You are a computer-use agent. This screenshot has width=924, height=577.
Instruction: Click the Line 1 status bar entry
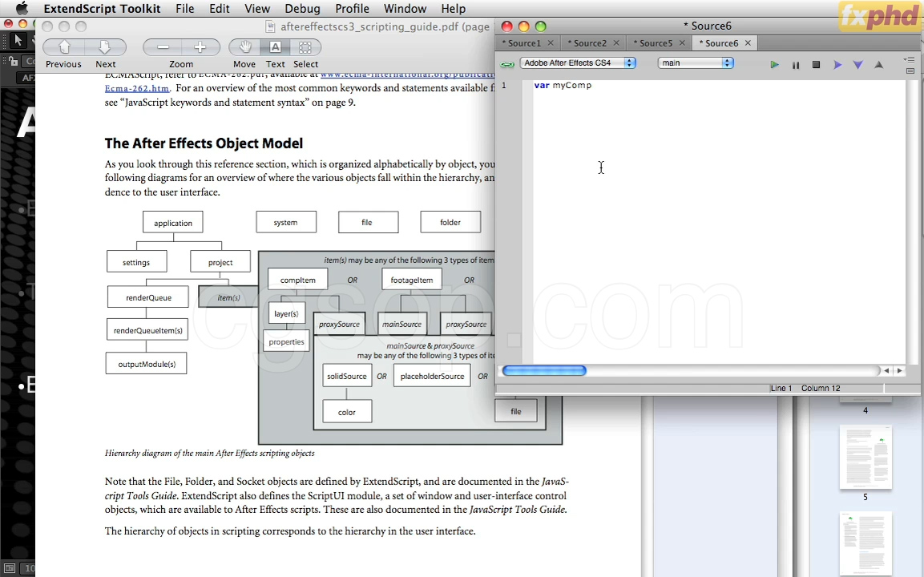point(781,388)
